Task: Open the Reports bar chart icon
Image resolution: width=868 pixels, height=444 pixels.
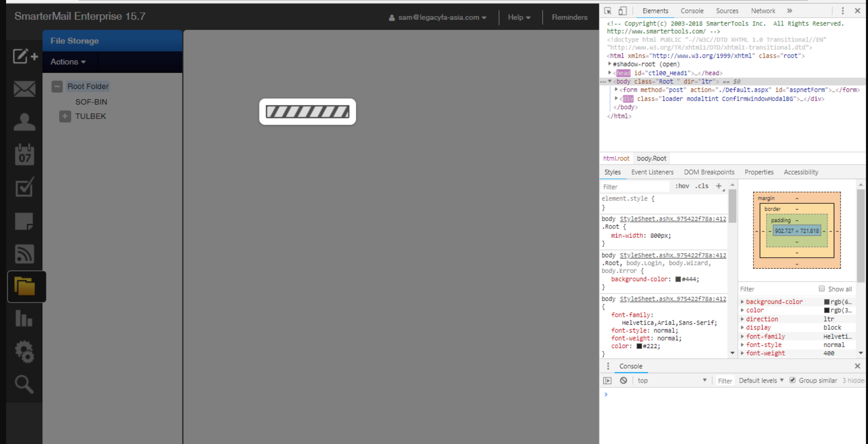Action: click(x=24, y=318)
